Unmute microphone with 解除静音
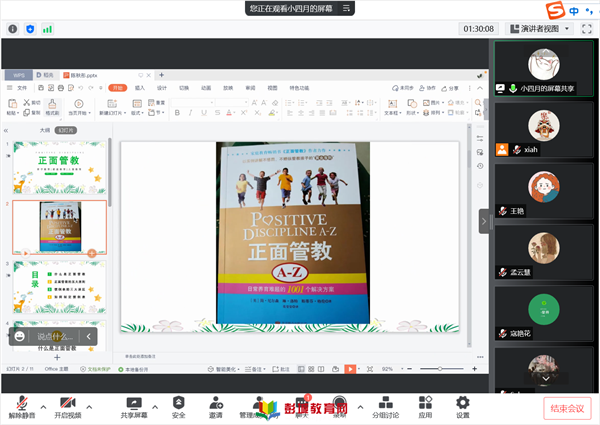The image size is (600, 425). coord(22,408)
